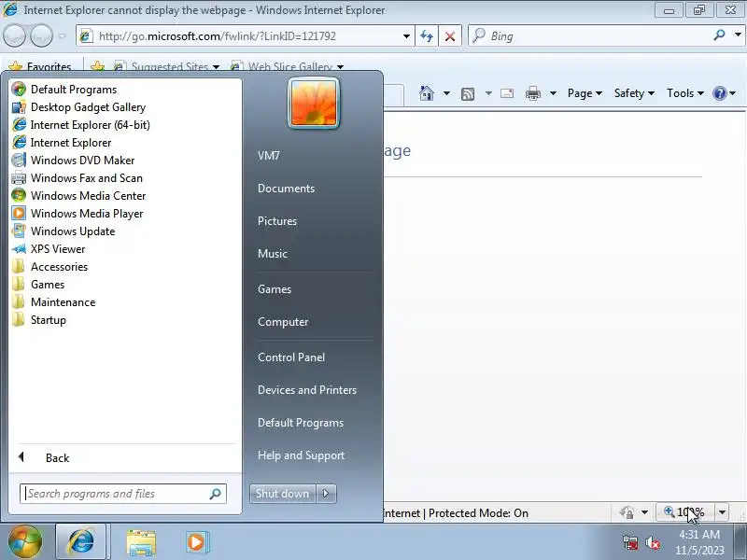
Task: Open Help and Support
Action: coord(301,455)
